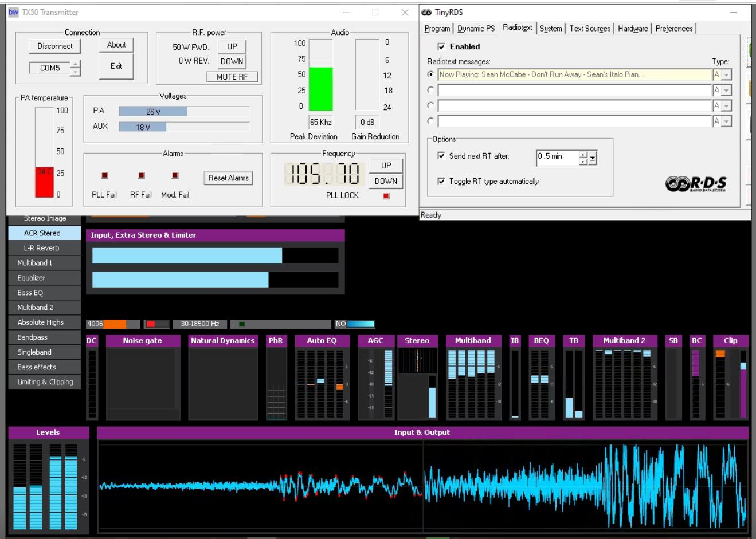Open the PhR meter panel
Image resolution: width=756 pixels, height=539 pixels.
pos(276,377)
